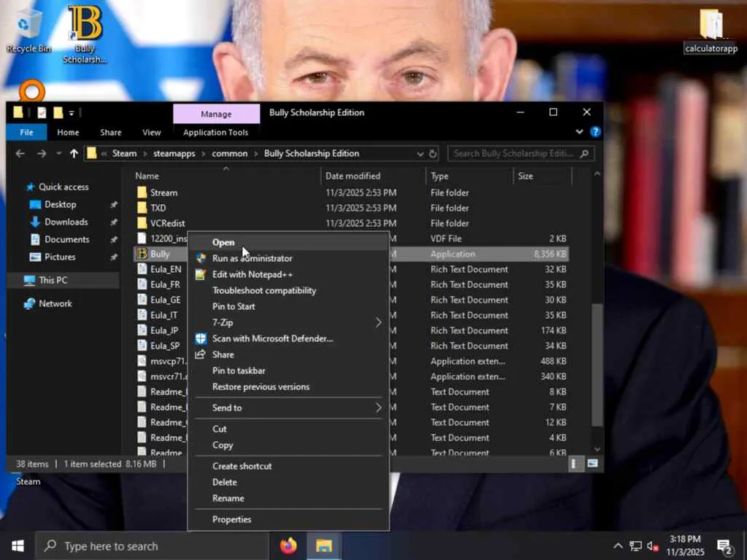The height and width of the screenshot is (560, 747).
Task: Switch to details view layout icon
Action: tap(575, 463)
